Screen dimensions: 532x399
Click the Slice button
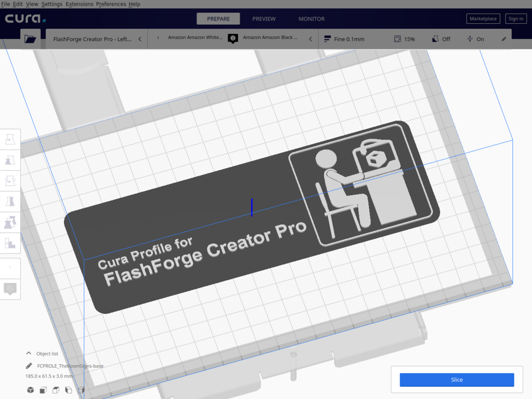point(457,380)
